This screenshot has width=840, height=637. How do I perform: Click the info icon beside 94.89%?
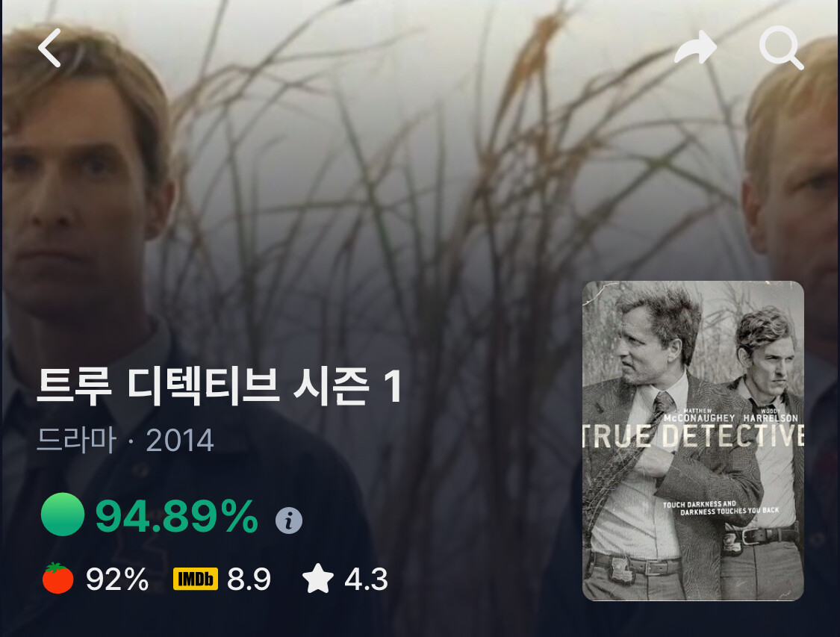289,521
